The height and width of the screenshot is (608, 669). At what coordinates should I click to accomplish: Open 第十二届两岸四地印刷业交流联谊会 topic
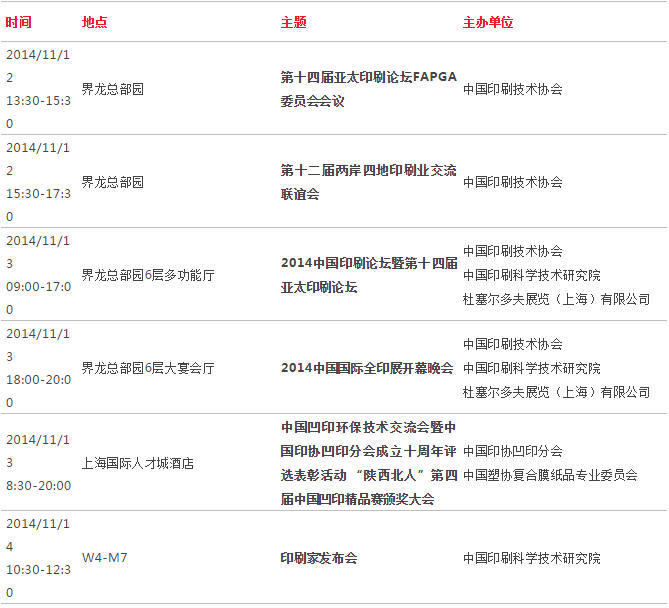click(x=369, y=182)
